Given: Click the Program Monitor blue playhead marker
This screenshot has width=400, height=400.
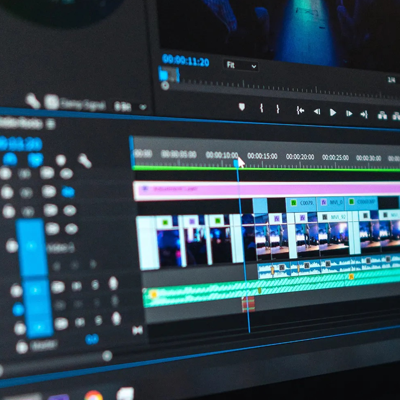Looking at the screenshot, I should pyautogui.click(x=163, y=75).
